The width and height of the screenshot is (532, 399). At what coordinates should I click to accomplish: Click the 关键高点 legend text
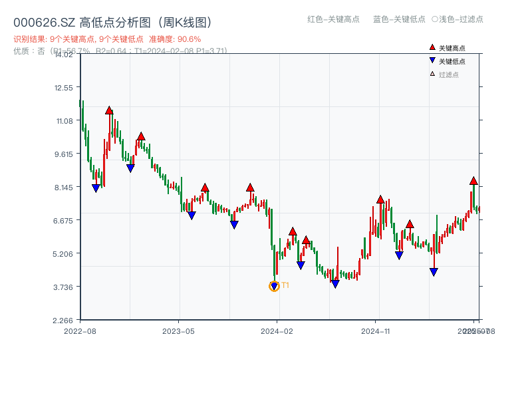[452, 49]
